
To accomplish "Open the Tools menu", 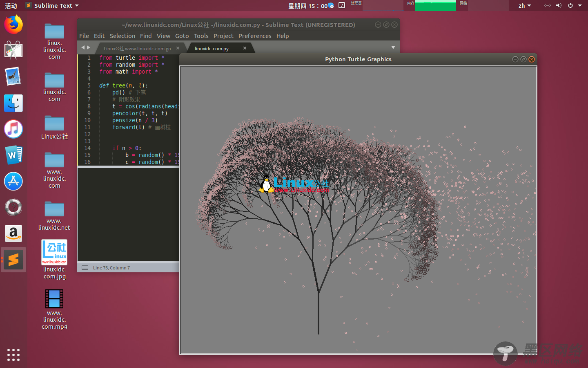I will (x=201, y=36).
